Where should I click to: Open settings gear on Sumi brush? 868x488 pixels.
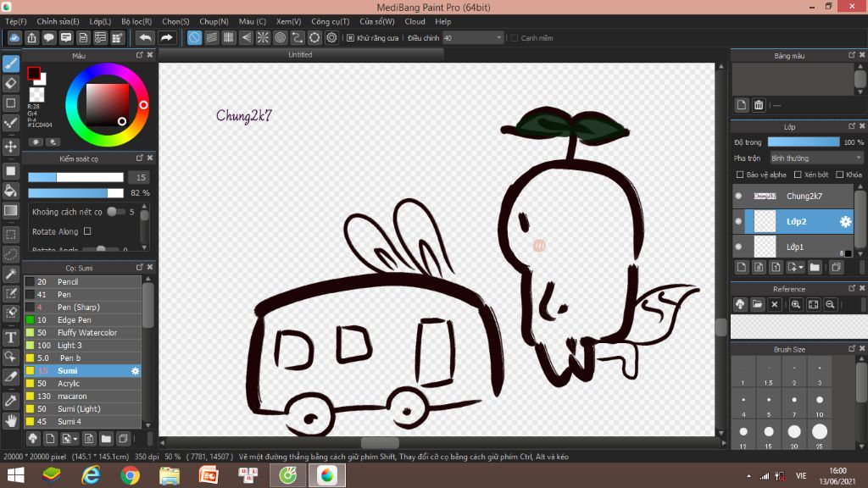tap(135, 371)
